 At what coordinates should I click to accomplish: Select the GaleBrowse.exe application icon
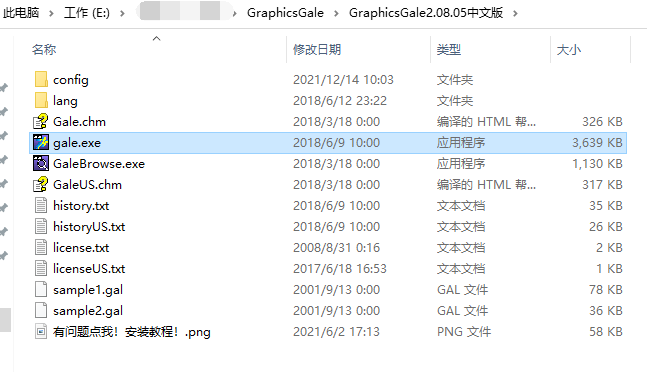pos(41,164)
